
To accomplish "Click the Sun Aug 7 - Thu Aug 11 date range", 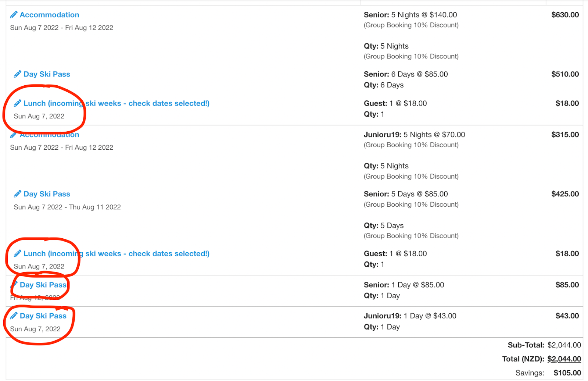I will 67,207.
